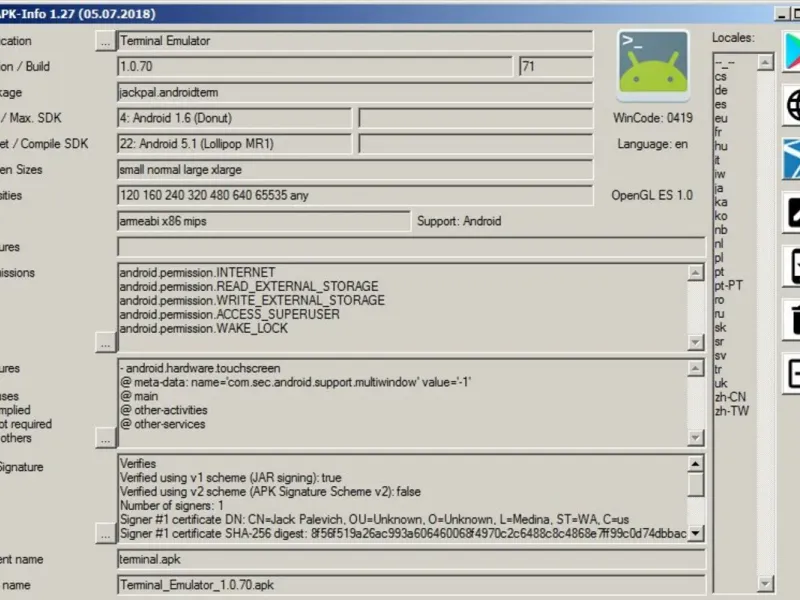The width and height of the screenshot is (800, 600).
Task: Select the Signer #1 SHA-256 digest line
Action: coord(403,534)
